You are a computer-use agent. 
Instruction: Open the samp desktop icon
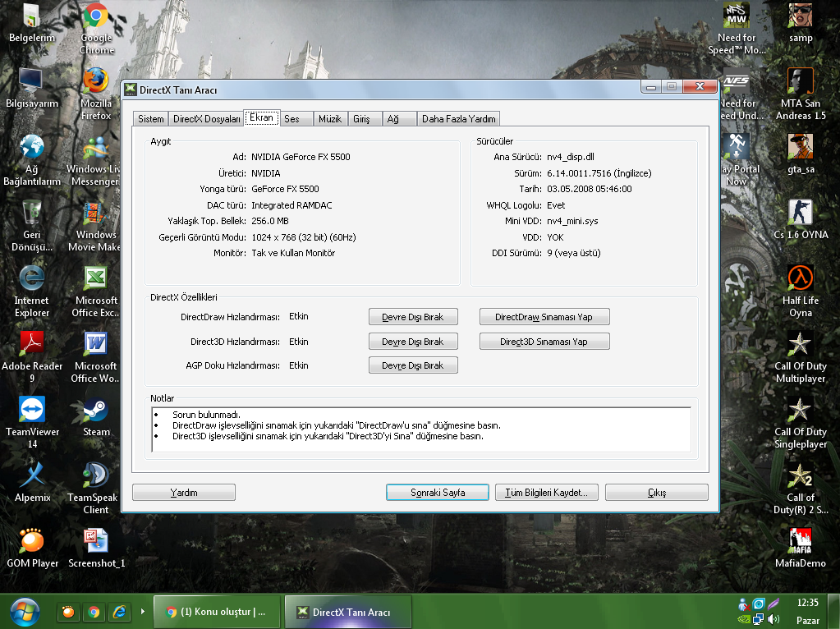801,24
